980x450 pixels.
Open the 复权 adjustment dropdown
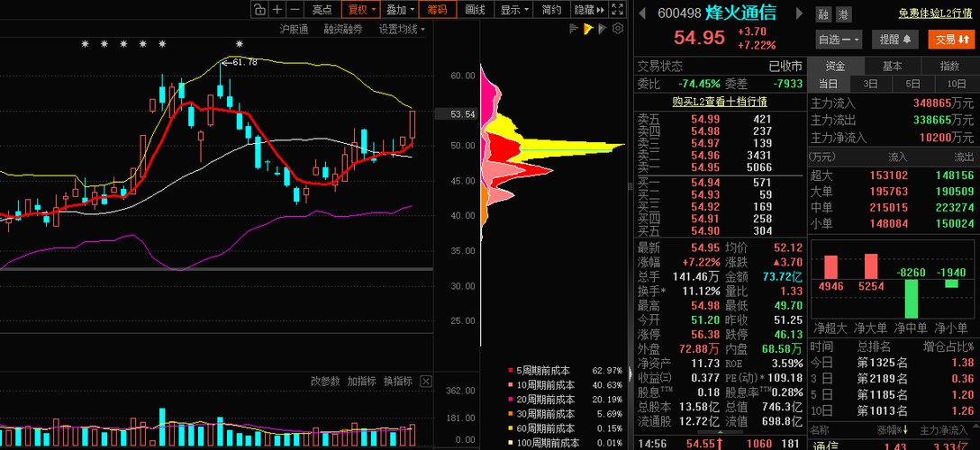click(x=361, y=9)
